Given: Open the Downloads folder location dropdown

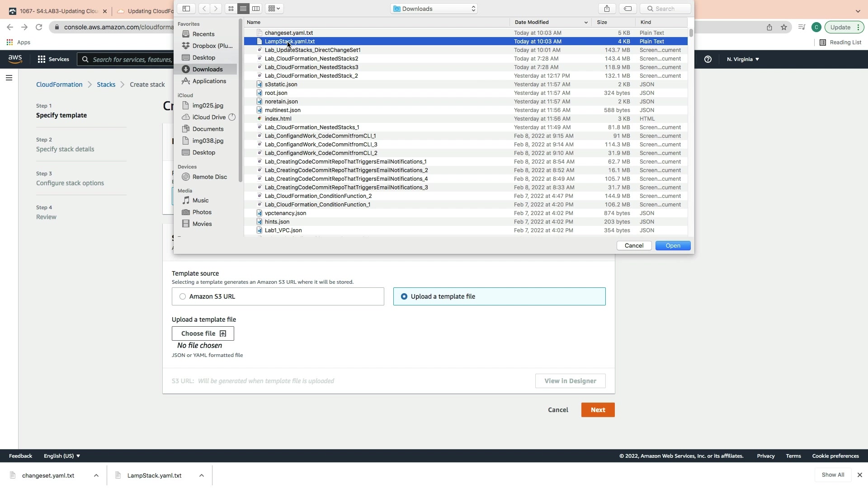Looking at the screenshot, I should [434, 9].
